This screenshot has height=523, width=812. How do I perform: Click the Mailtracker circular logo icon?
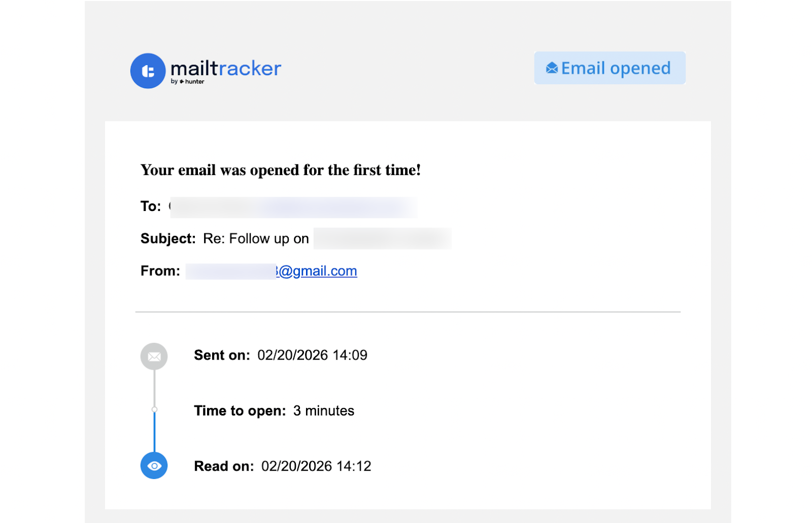click(148, 71)
